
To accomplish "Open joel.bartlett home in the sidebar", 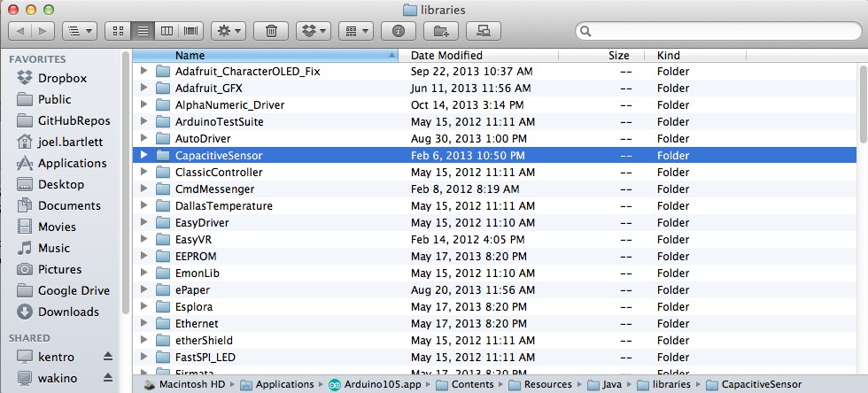I will click(x=60, y=142).
